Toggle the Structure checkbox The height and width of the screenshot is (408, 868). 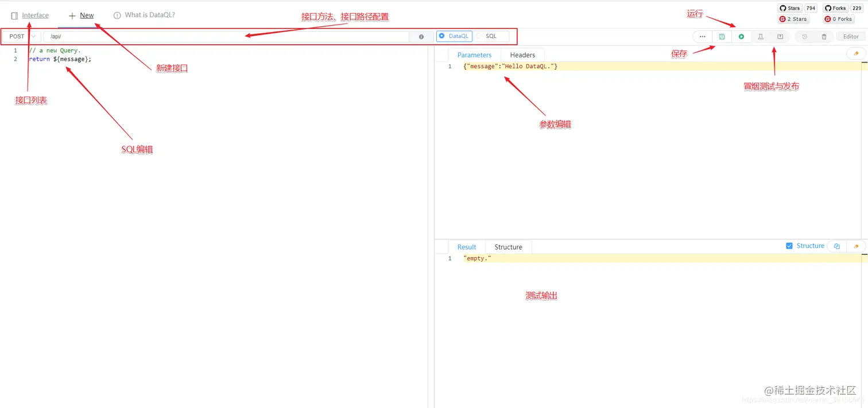pyautogui.click(x=789, y=246)
